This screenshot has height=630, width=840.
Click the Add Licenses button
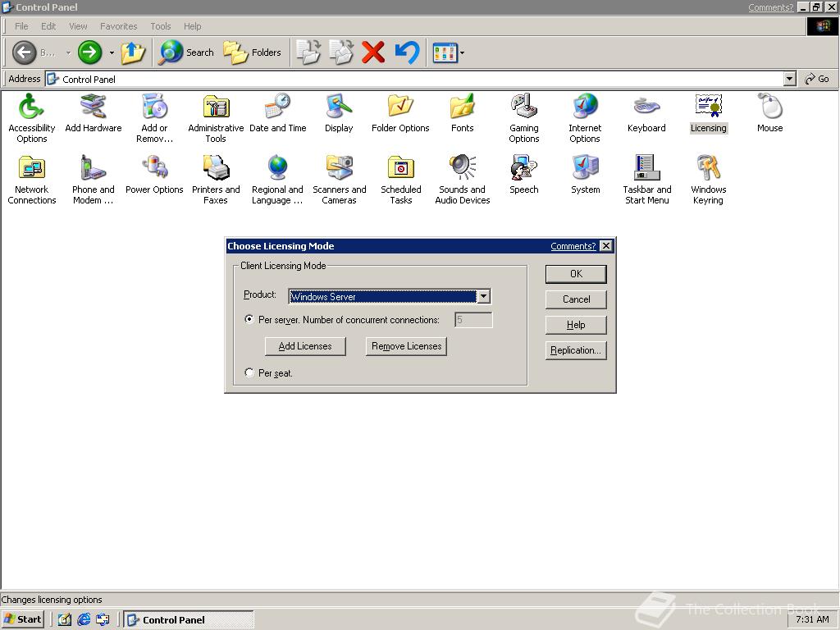click(305, 346)
